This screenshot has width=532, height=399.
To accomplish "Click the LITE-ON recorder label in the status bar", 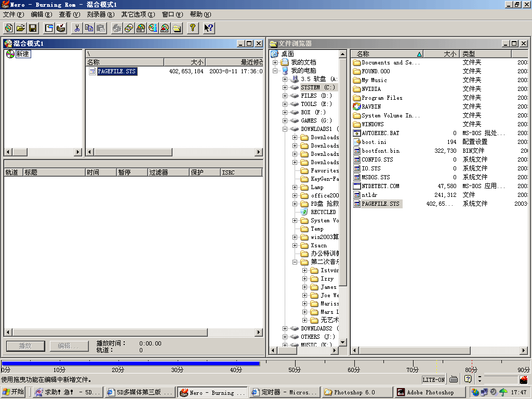I will [x=434, y=380].
